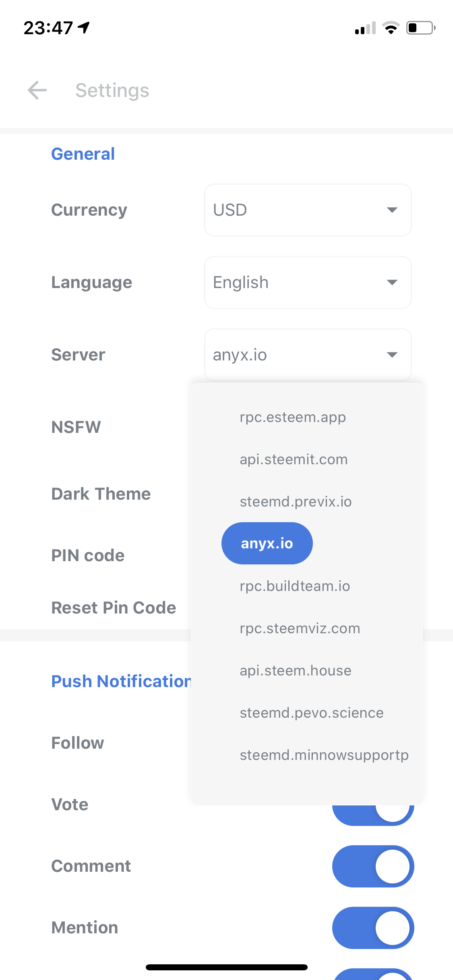Tap the Wi-Fi status icon

391,28
